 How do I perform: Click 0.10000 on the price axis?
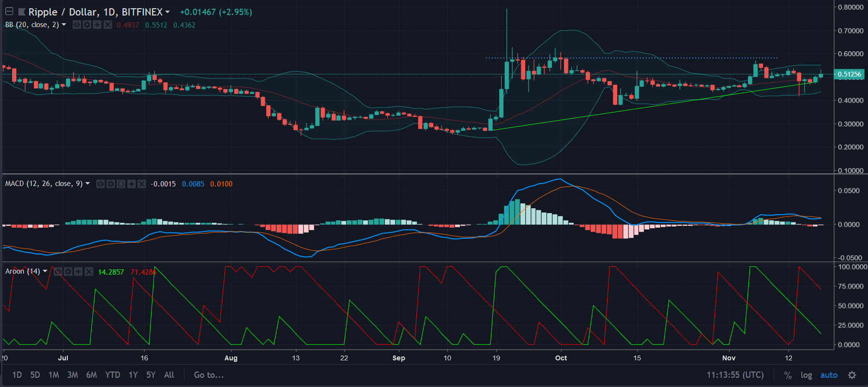(x=851, y=170)
